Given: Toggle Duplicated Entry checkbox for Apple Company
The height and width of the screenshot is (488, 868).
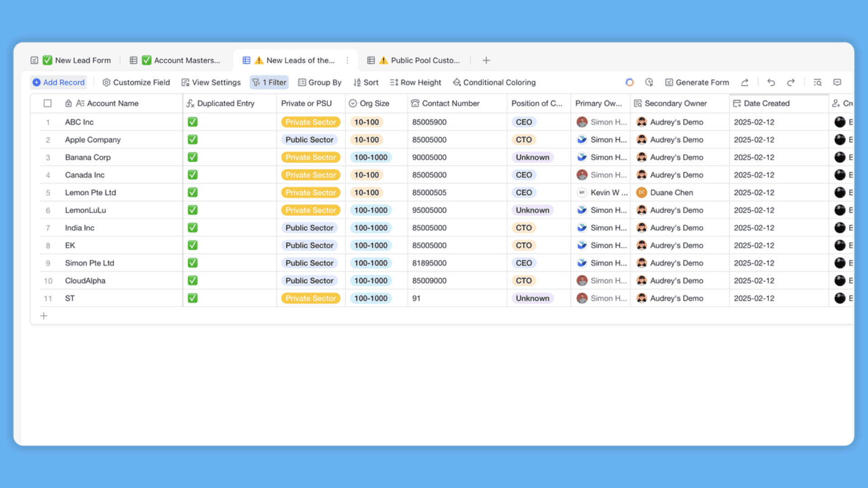Looking at the screenshot, I should pyautogui.click(x=193, y=140).
